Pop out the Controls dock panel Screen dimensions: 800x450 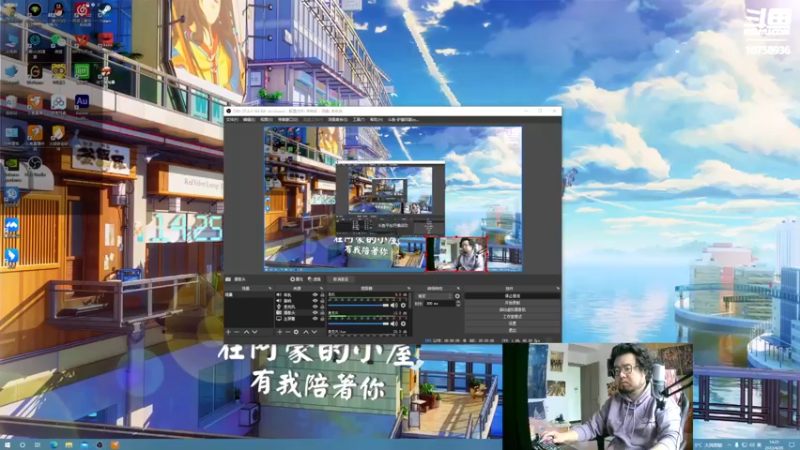(x=557, y=288)
